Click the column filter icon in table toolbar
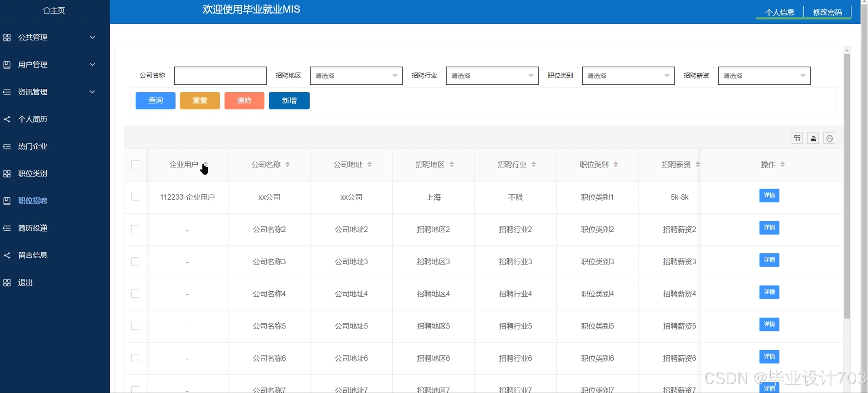Viewport: 868px width, 393px height. click(797, 138)
